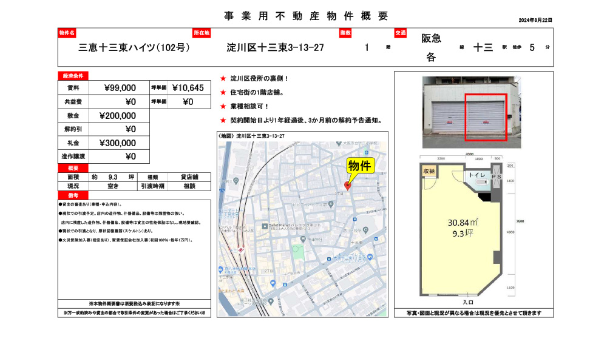Click the ファミリーマート convenience store icon on the map
The height and width of the screenshot is (364, 607).
click(228, 211)
